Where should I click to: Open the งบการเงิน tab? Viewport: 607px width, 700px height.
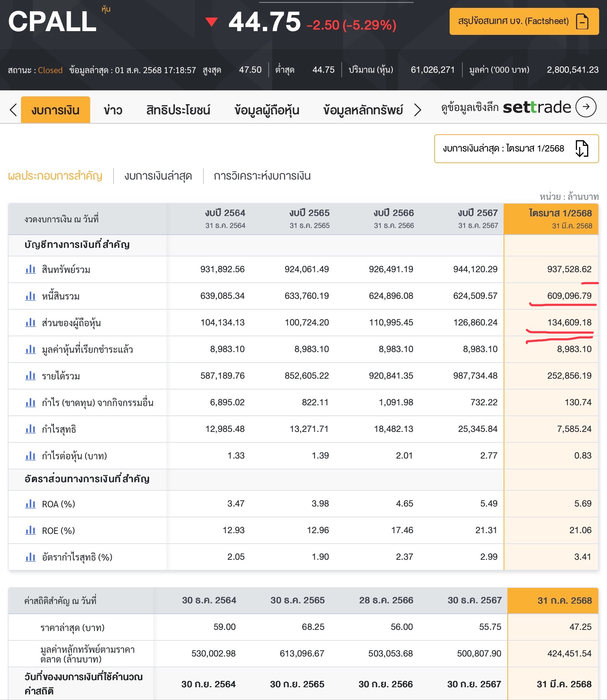coord(55,110)
